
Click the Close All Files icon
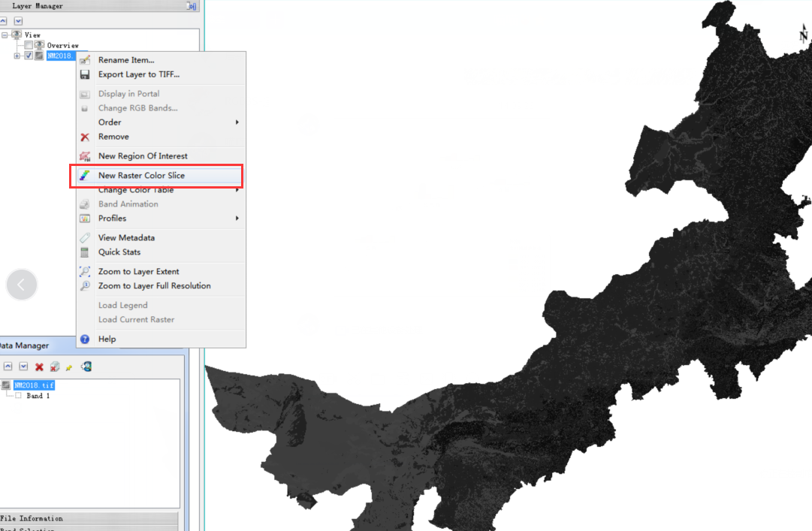pyautogui.click(x=54, y=367)
